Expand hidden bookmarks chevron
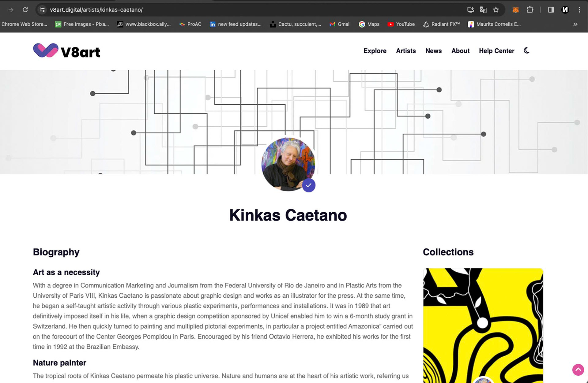588x383 pixels. 575,24
